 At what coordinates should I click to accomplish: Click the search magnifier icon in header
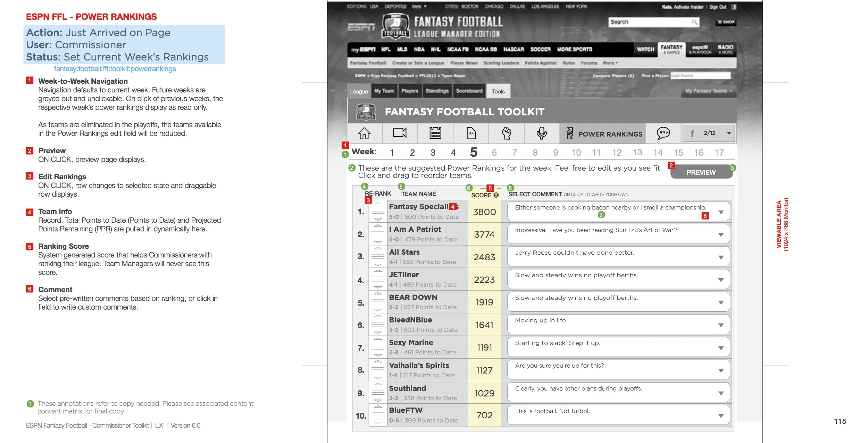click(694, 22)
